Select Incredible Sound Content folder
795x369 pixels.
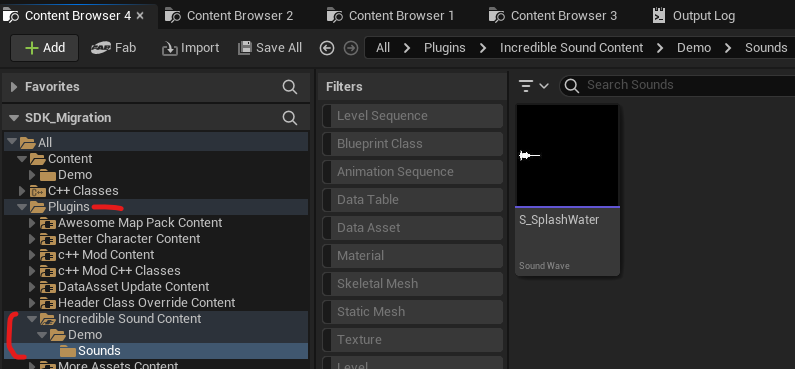point(156,319)
